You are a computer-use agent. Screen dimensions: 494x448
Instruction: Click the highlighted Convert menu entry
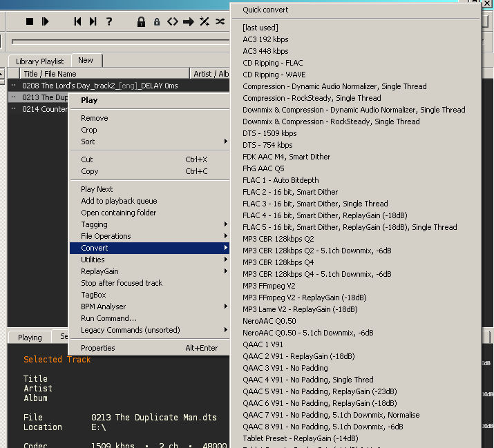[149, 248]
